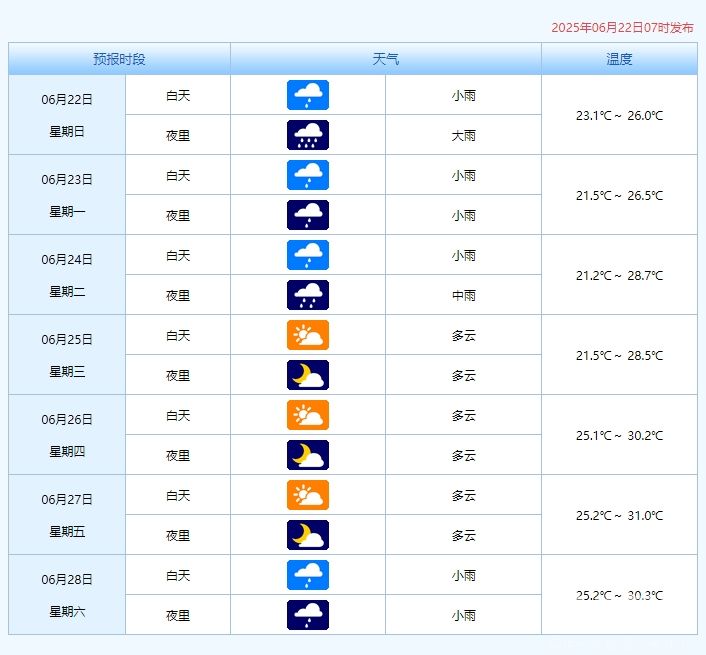Click the 星期四 weekday label
Viewport: 706px width, 655px height.
67,452
